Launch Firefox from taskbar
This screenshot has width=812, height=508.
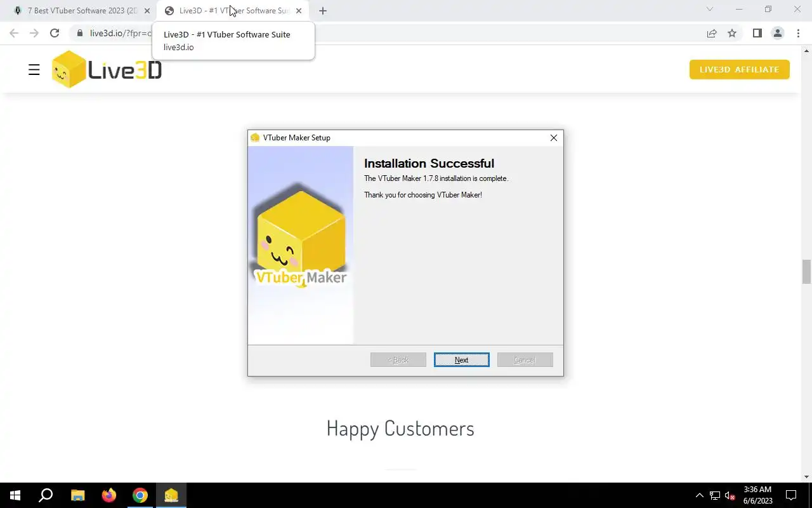click(109, 495)
